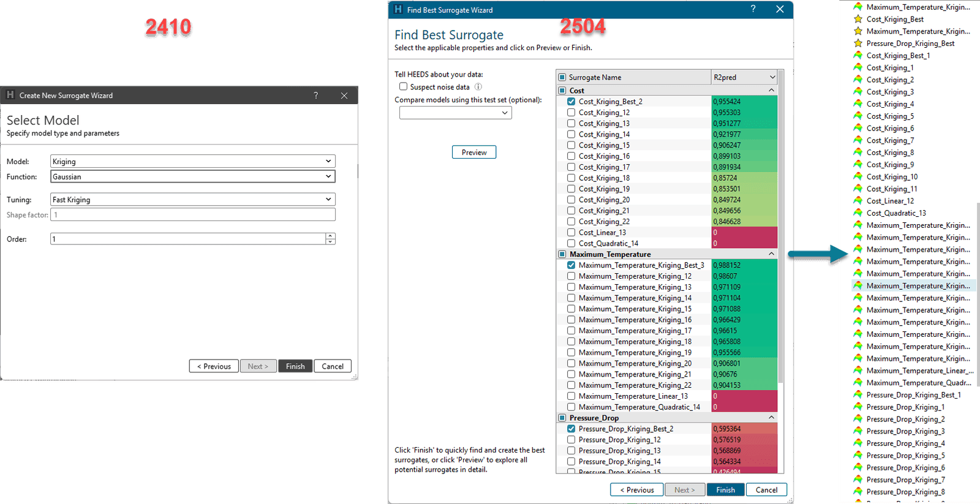Viewport: 980px width, 504px height.
Task: Click the surrogate icon of Cost_Kriging_6
Action: coord(858,128)
